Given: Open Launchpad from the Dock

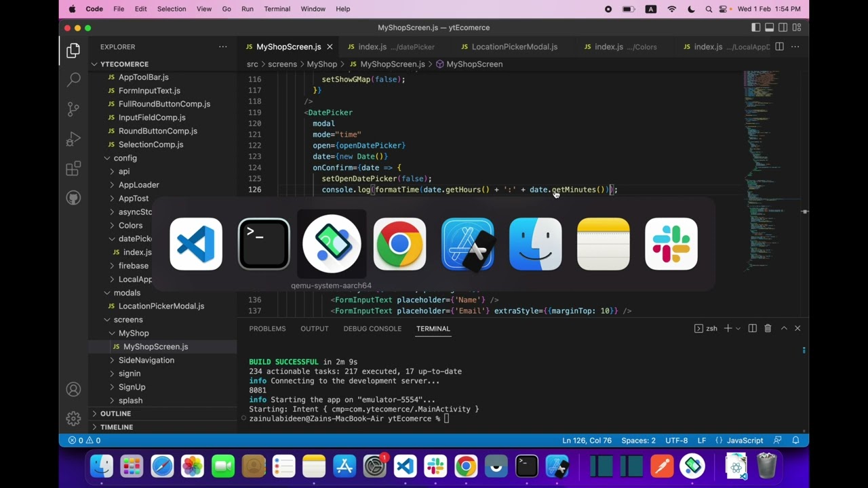Looking at the screenshot, I should point(132,466).
